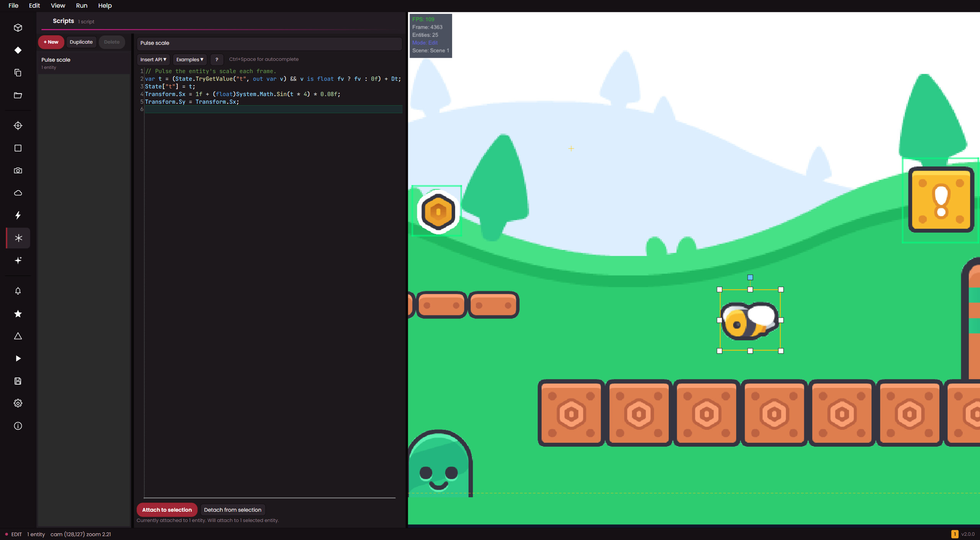Select the yellow exclamation block sprite
The width and height of the screenshot is (980, 540).
941,199
